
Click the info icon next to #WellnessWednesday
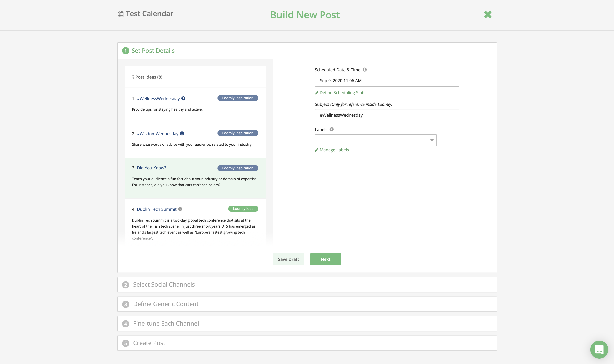point(183,98)
